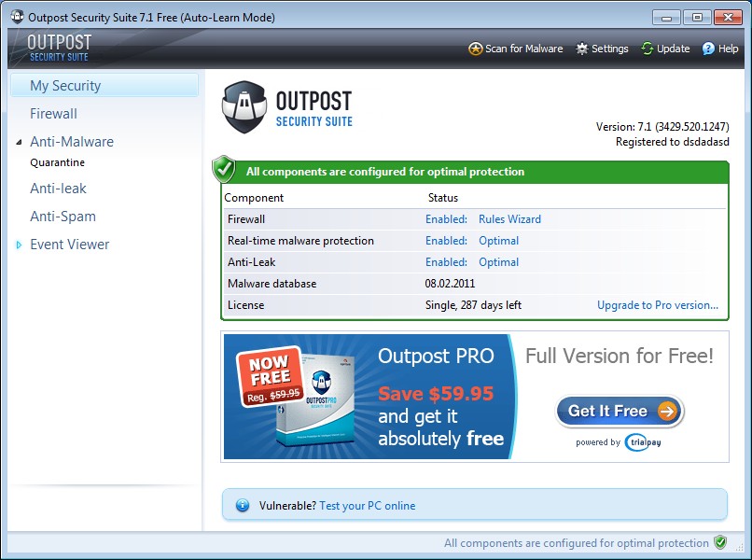752x560 pixels.
Task: Open Test your PC online link
Action: pos(368,506)
